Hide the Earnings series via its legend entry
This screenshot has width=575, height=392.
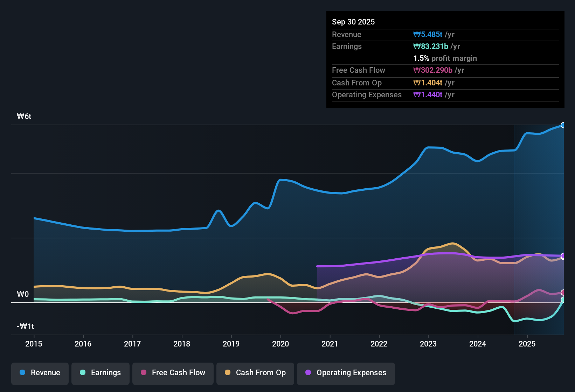(100, 373)
